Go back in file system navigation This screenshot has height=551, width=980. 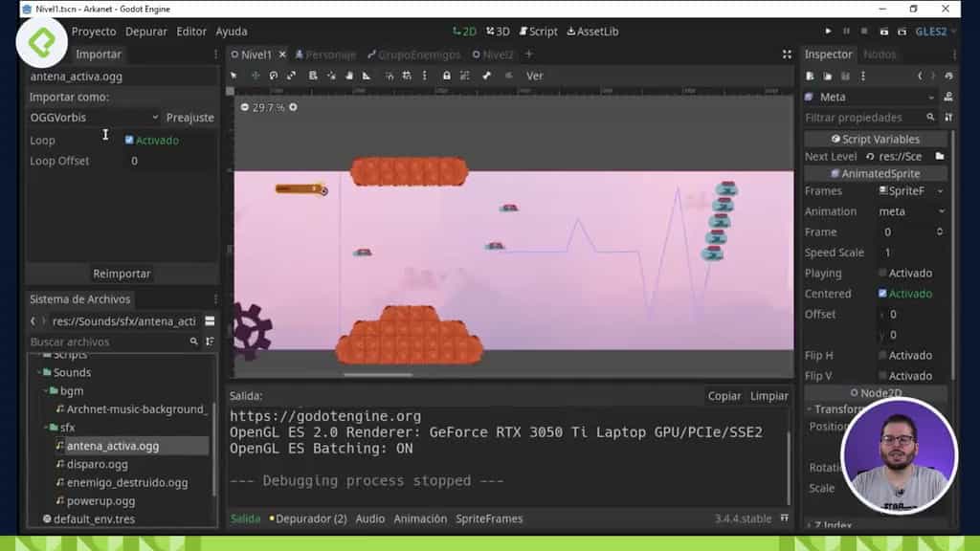tap(33, 321)
